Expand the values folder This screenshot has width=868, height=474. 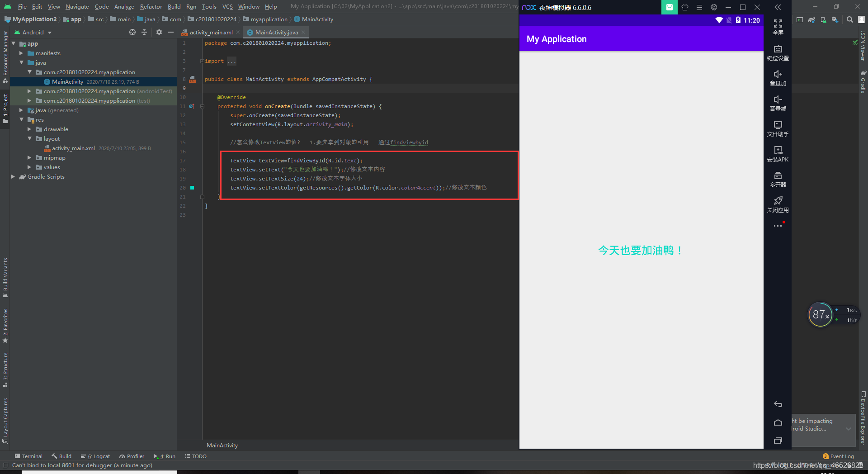(x=29, y=167)
